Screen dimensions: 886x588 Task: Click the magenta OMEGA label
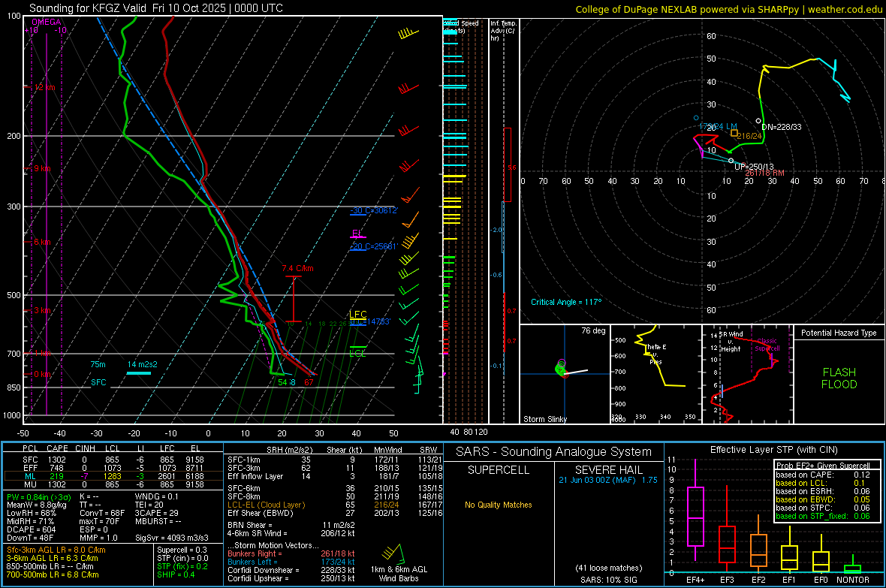click(x=47, y=22)
